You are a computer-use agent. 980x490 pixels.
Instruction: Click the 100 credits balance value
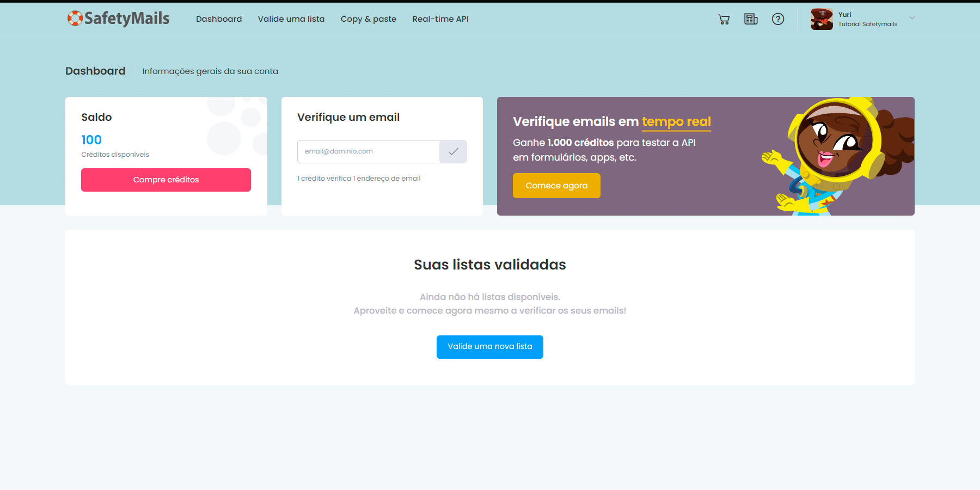point(91,140)
